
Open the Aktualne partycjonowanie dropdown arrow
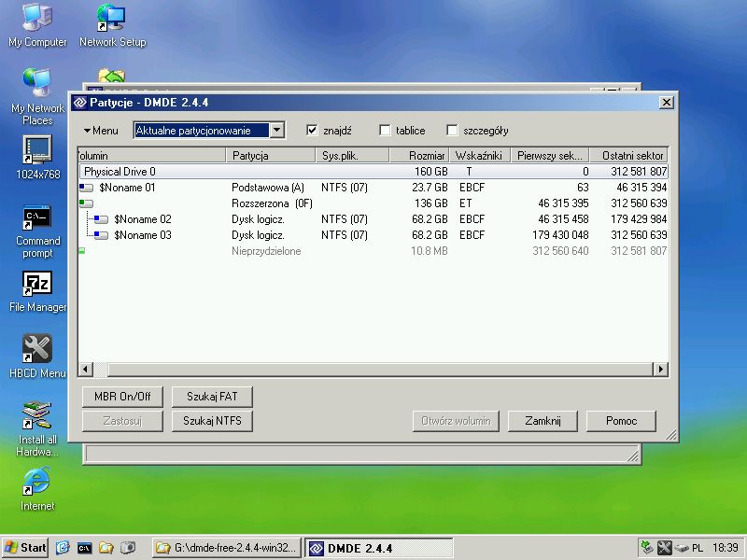(276, 130)
